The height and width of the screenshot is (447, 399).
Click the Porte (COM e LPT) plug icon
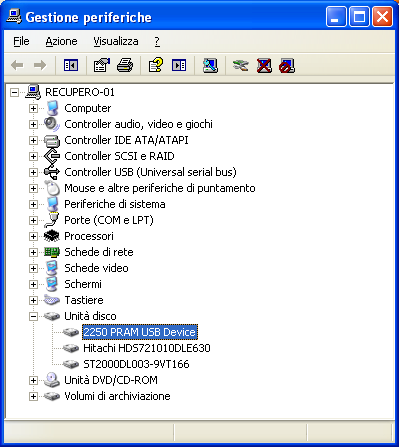point(52,220)
